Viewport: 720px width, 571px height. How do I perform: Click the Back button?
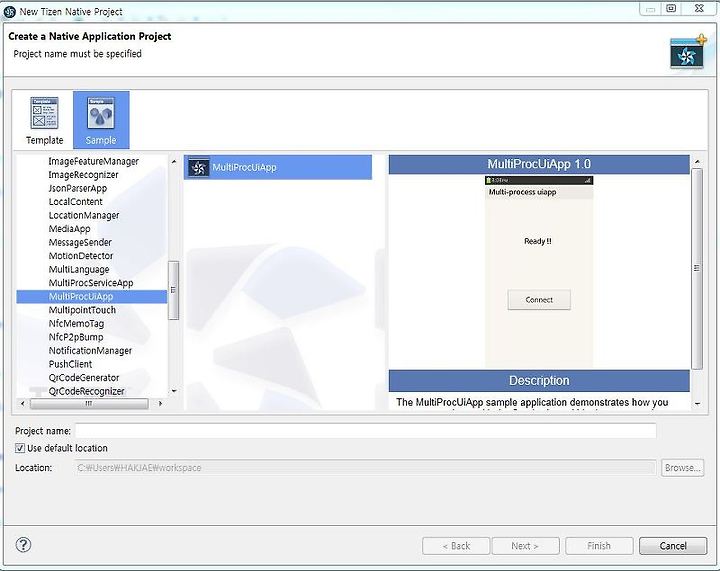pos(456,546)
